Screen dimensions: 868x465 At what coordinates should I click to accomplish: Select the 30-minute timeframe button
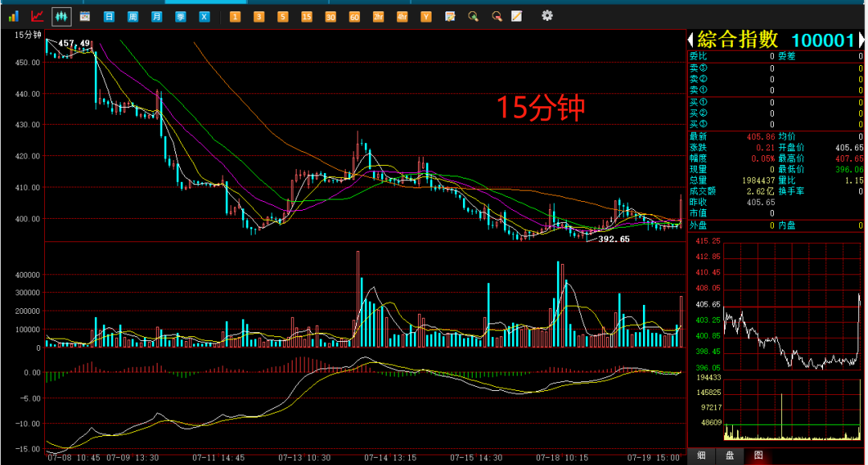[x=330, y=17]
